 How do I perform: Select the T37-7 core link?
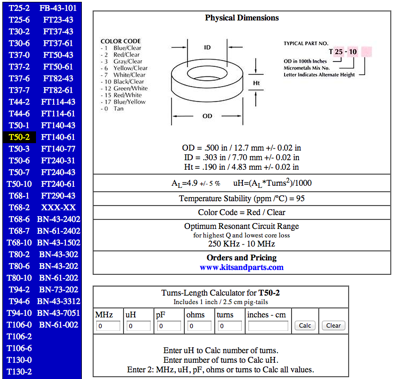point(19,90)
